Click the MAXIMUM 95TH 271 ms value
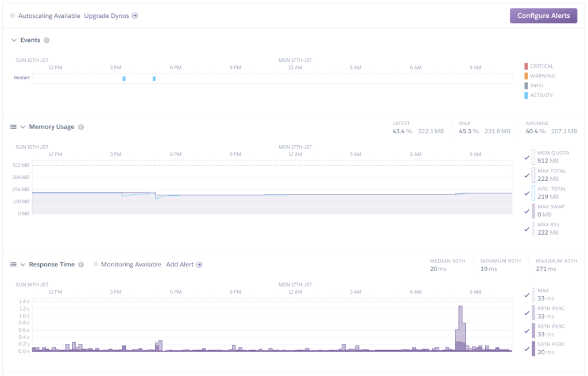Viewport: 588px width, 376px height. coord(546,269)
